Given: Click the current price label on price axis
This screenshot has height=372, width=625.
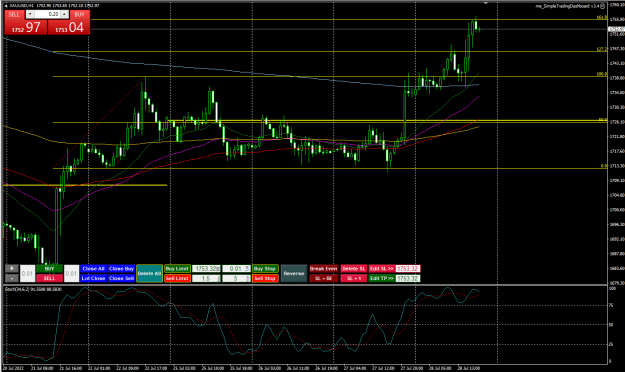Looking at the screenshot, I should [616, 30].
